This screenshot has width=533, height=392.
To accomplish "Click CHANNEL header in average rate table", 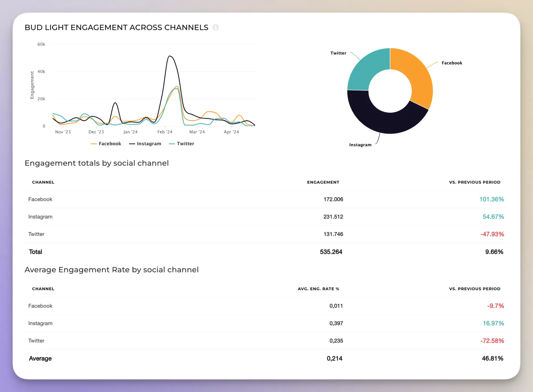I will coord(43,289).
